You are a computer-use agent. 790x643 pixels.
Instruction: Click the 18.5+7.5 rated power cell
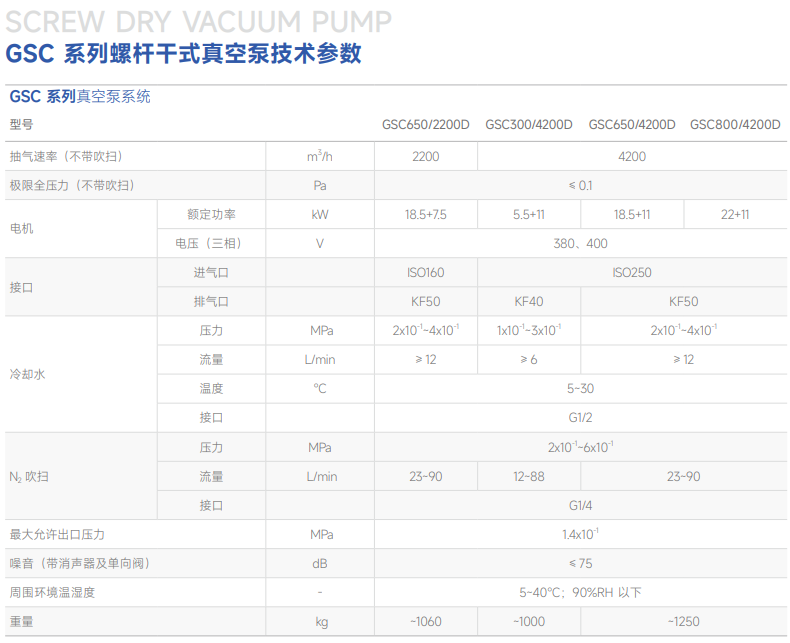(x=425, y=215)
